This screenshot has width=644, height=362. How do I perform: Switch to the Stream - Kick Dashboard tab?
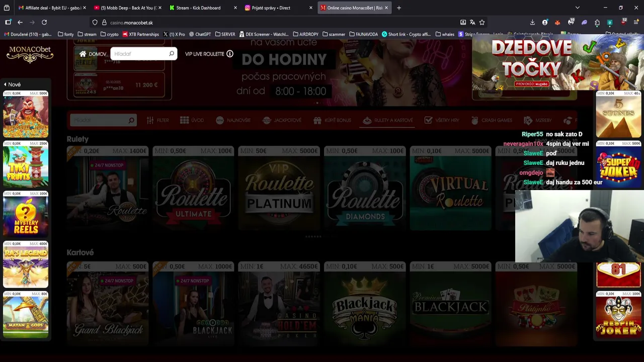(x=203, y=8)
